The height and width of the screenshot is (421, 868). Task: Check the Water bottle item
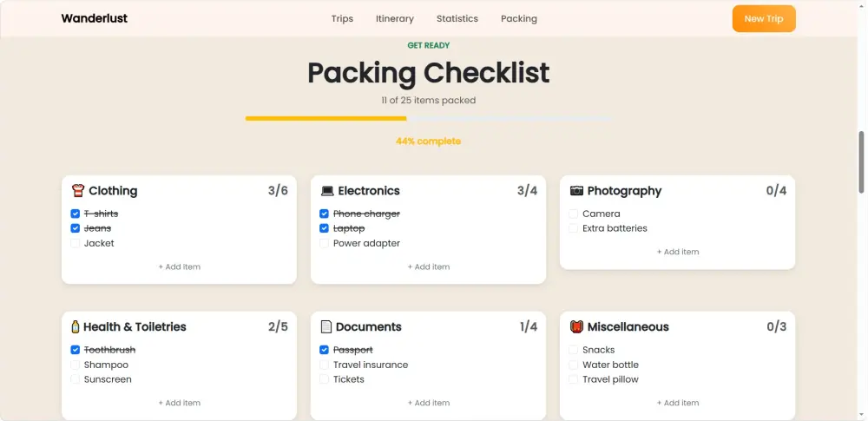pyautogui.click(x=574, y=365)
